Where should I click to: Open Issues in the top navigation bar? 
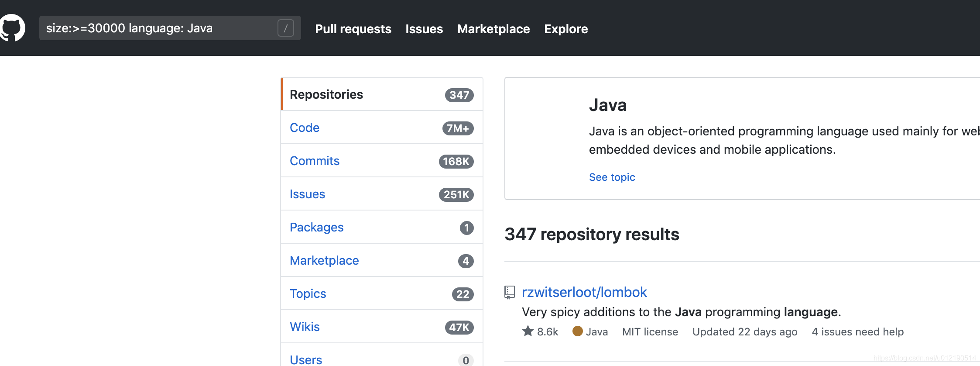[x=424, y=29]
